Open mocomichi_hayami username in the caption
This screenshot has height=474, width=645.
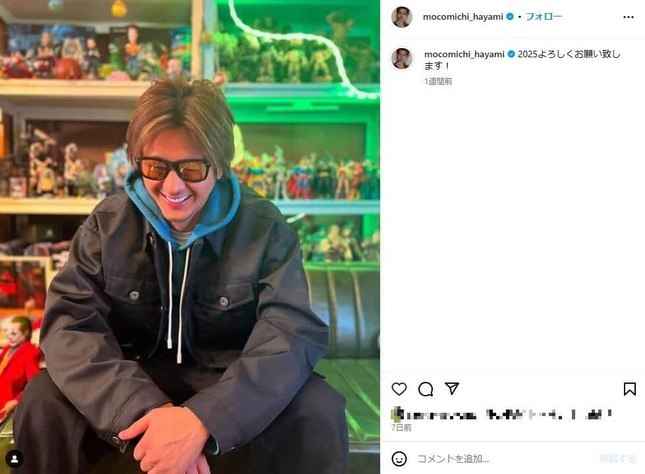(464, 54)
